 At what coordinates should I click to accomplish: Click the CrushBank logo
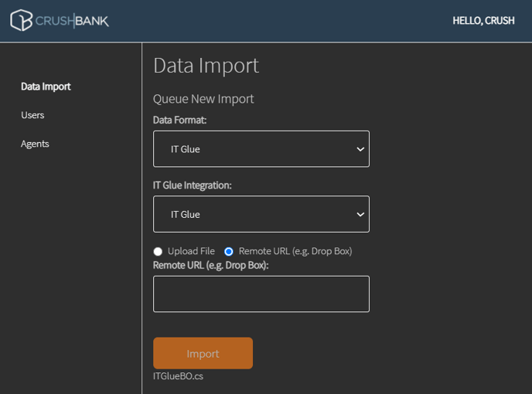[x=60, y=20]
